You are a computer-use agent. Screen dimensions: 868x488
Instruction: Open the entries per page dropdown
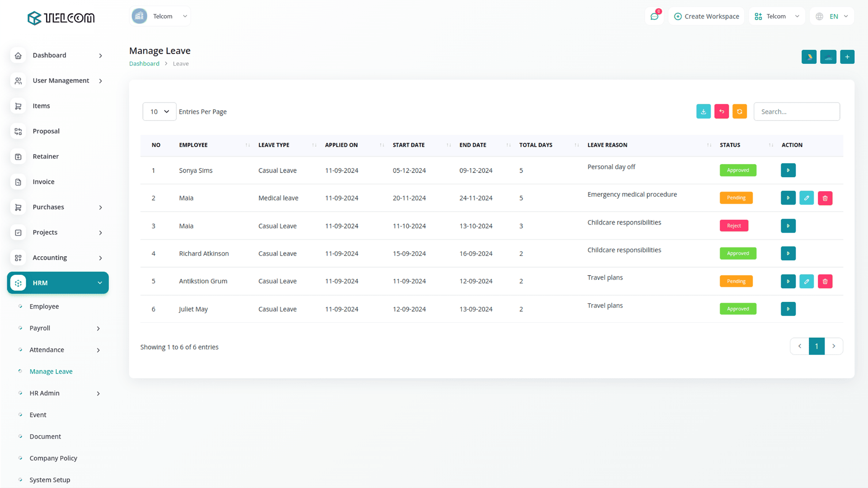159,112
